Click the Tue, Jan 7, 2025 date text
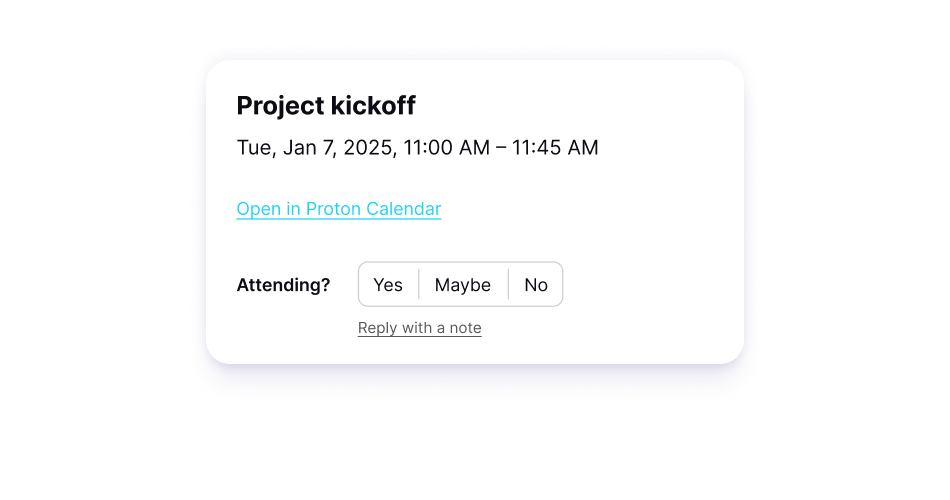 (x=316, y=148)
